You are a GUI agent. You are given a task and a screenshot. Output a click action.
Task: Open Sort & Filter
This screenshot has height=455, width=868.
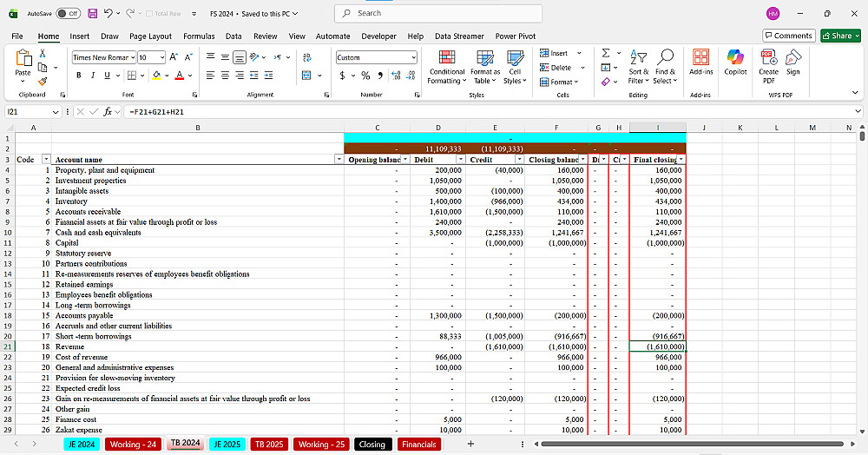pos(638,67)
